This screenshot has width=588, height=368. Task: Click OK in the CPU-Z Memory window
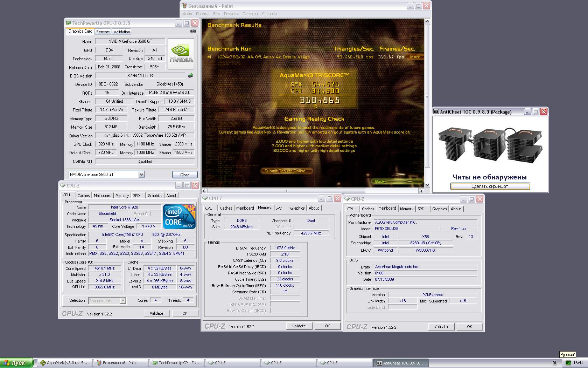[x=327, y=326]
